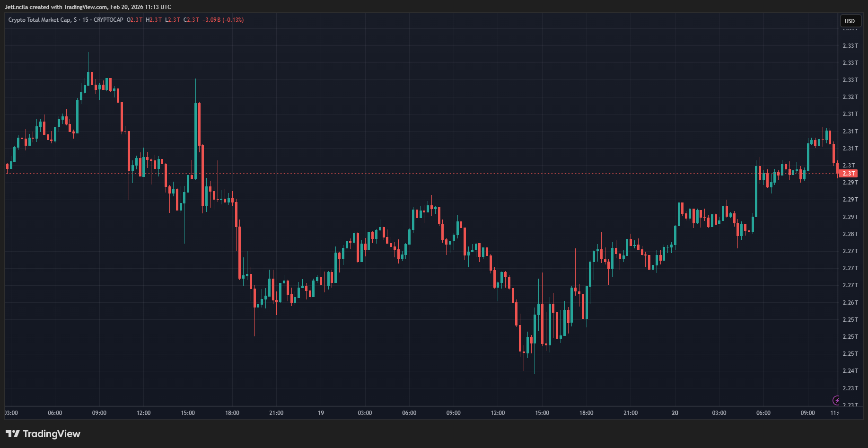Click the 2.28T label on price axis
Image resolution: width=868 pixels, height=448 pixels.
(x=850, y=234)
